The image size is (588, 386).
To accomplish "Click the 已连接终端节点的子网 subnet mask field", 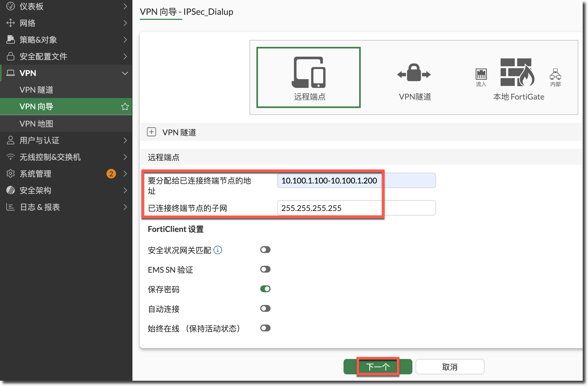I will 356,208.
